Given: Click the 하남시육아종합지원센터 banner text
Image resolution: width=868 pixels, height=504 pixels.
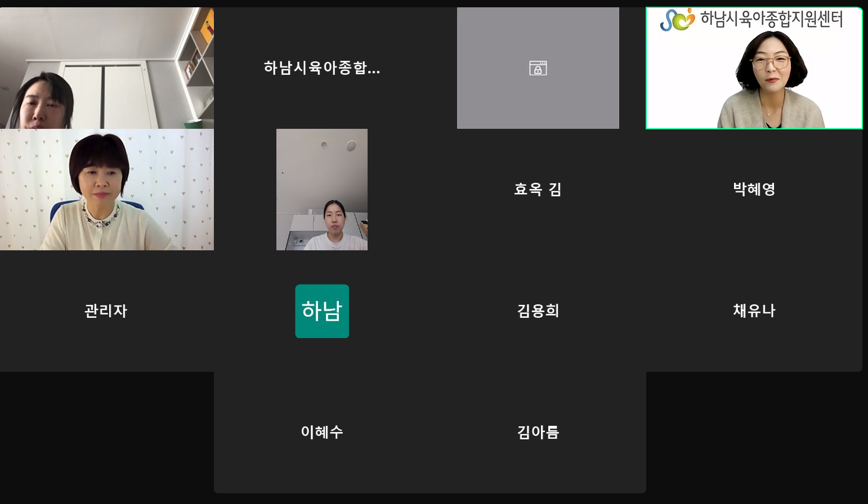Looking at the screenshot, I should [x=771, y=20].
